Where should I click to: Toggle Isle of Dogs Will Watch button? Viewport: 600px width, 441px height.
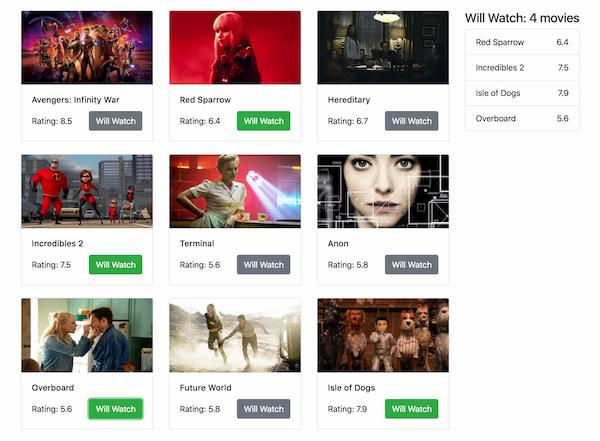coord(412,409)
